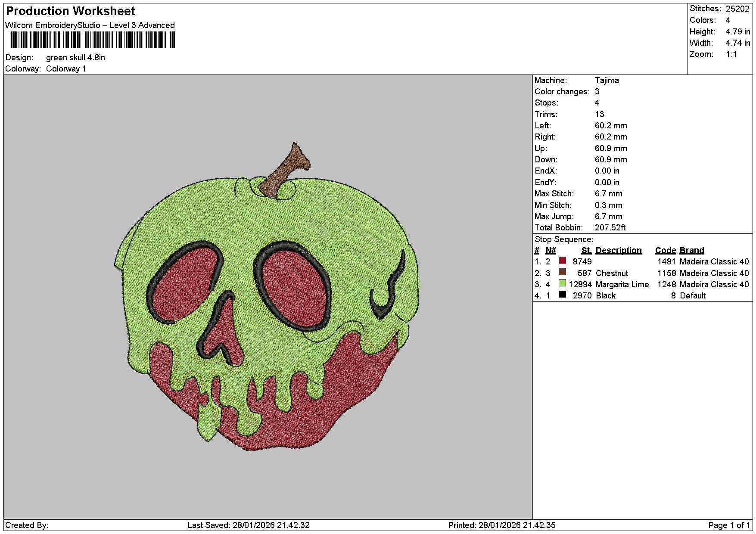Click the 'Brand' column header
The image size is (756, 534).
click(692, 250)
